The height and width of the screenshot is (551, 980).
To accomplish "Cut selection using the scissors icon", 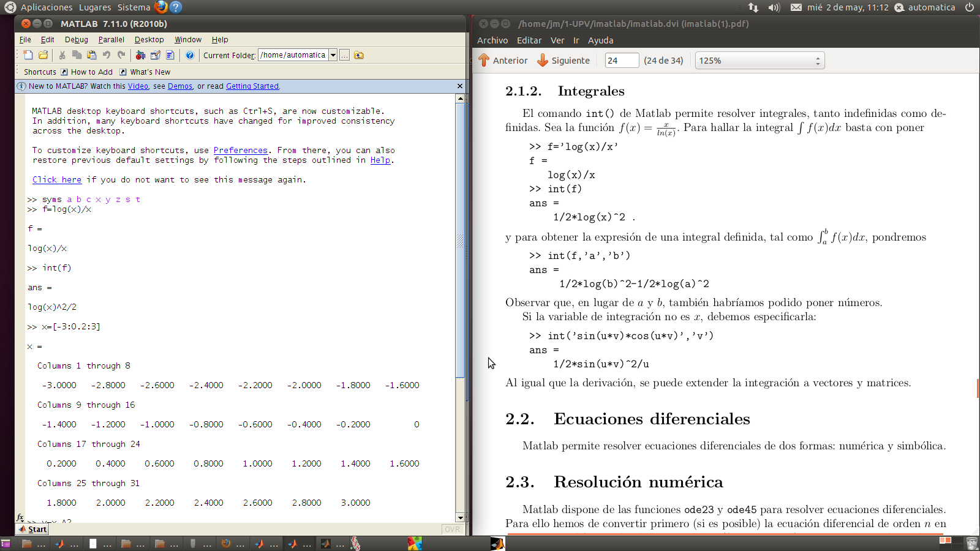I will tap(63, 55).
